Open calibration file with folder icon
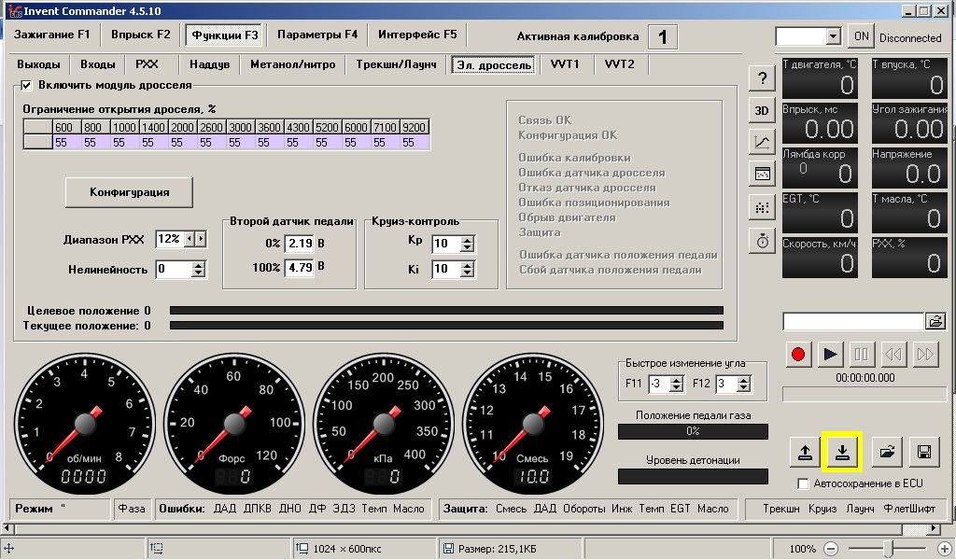This screenshot has height=560, width=956. coord(887,452)
